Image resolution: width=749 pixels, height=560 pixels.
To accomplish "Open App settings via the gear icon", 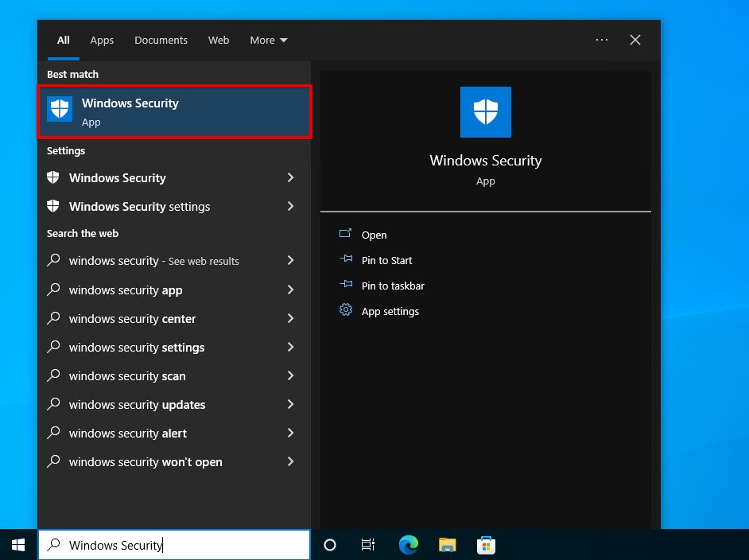I will click(x=345, y=310).
